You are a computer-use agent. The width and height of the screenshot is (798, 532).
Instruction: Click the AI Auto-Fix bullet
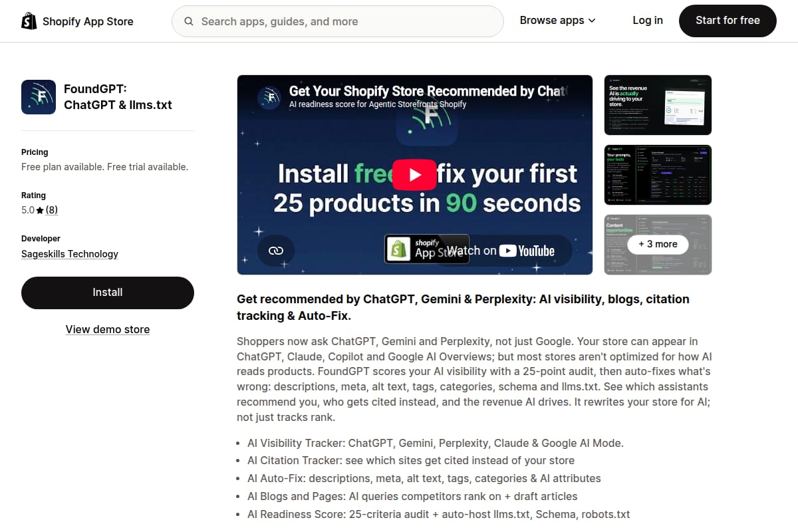pyautogui.click(x=424, y=478)
